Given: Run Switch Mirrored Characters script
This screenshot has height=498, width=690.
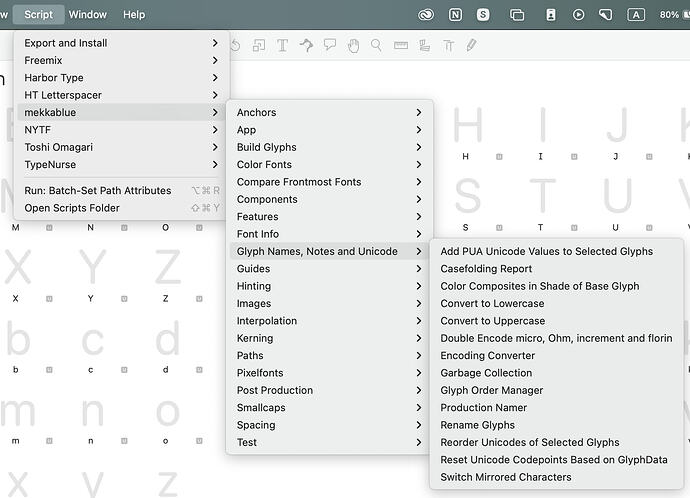Looking at the screenshot, I should tap(556, 477).
